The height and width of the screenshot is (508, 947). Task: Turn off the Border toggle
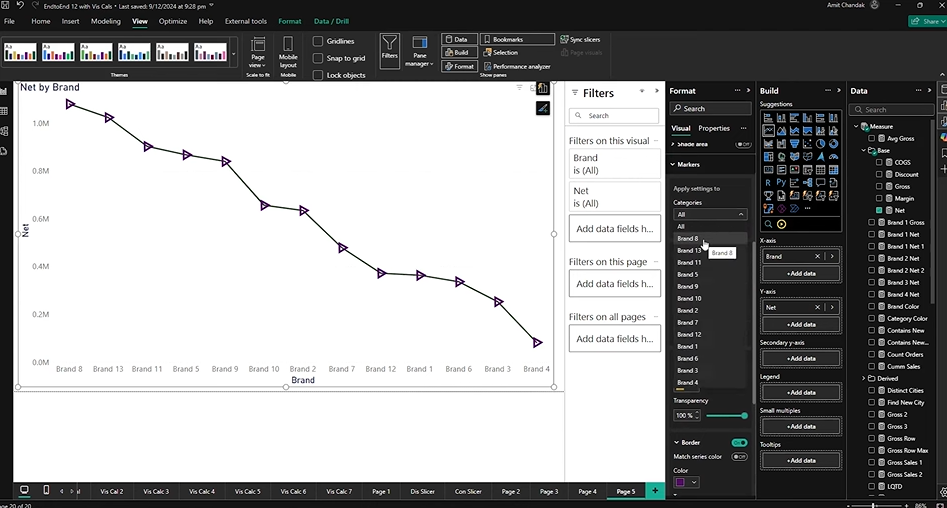[739, 443]
